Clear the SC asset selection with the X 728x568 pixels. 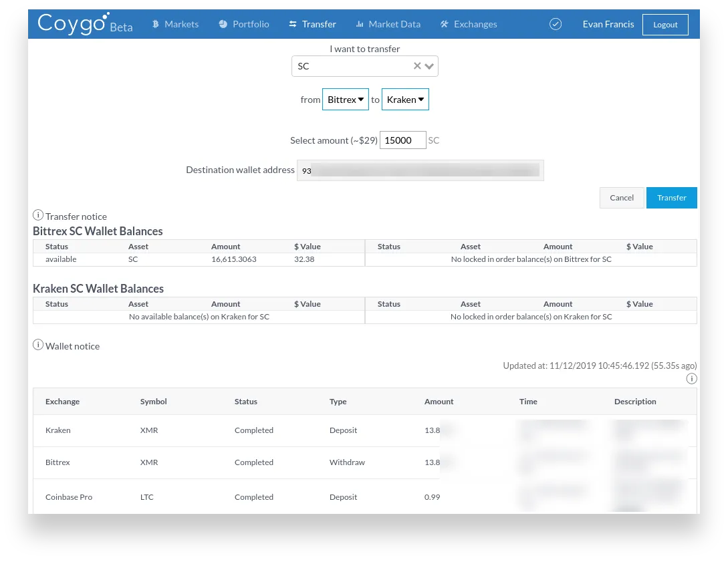coord(417,66)
